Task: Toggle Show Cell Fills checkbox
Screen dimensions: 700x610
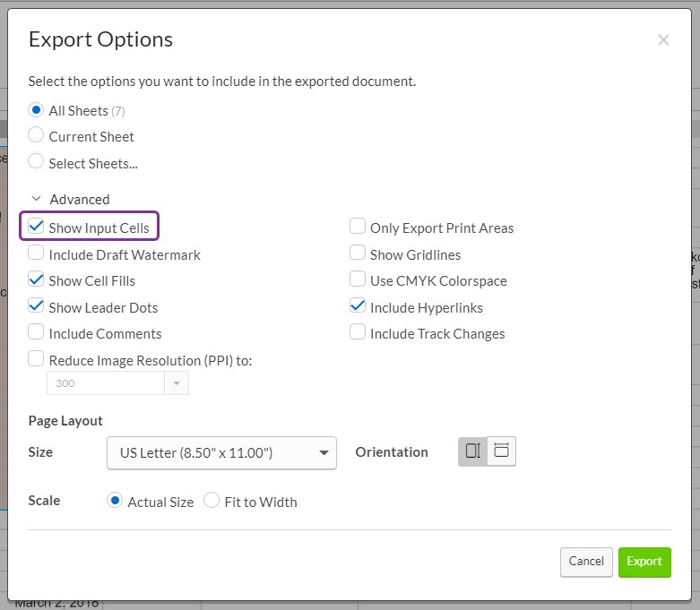Action: coord(37,280)
